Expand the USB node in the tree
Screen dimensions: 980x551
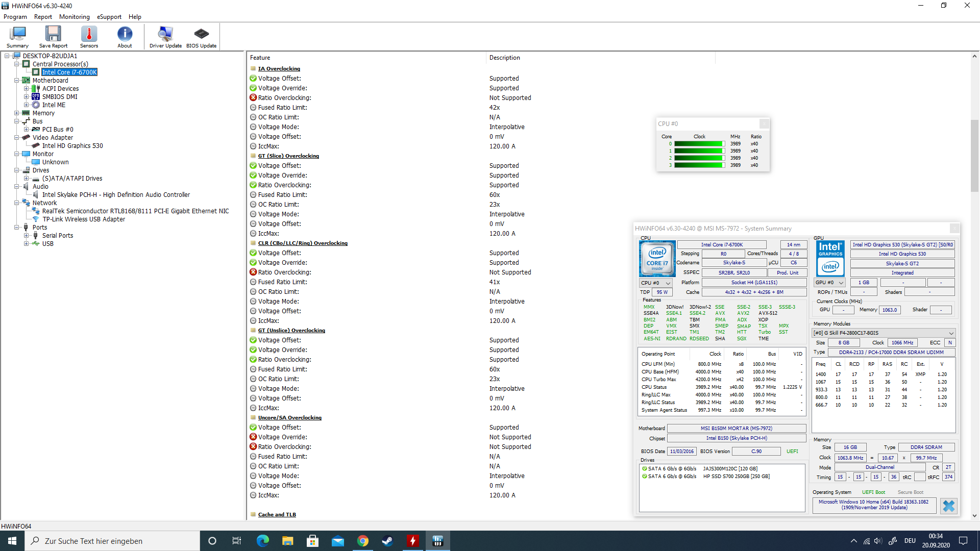(x=27, y=243)
